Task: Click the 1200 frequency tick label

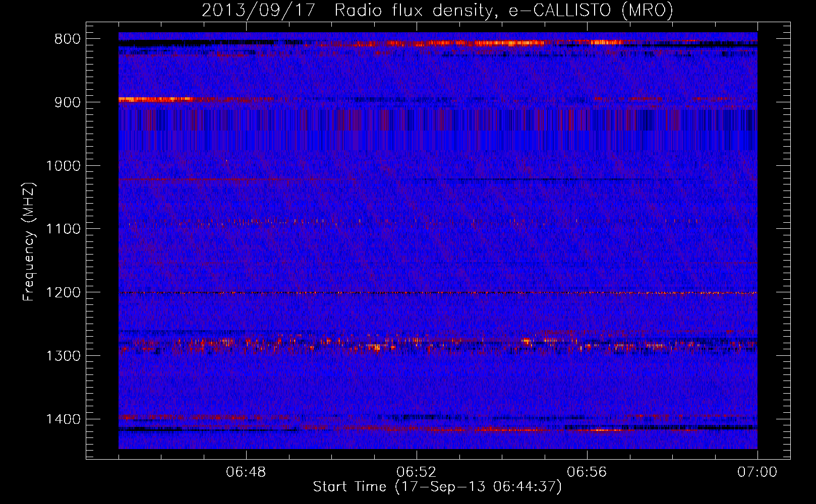Action: [x=63, y=293]
